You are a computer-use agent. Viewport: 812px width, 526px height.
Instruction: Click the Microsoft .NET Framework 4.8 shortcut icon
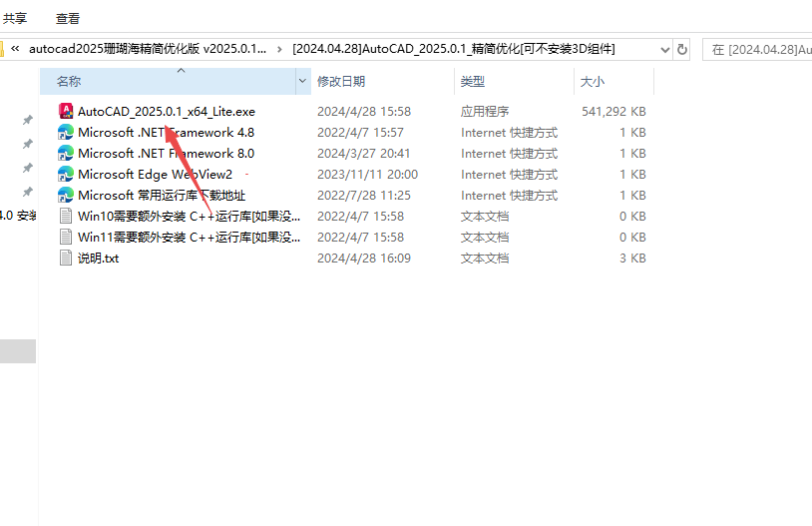[x=66, y=132]
